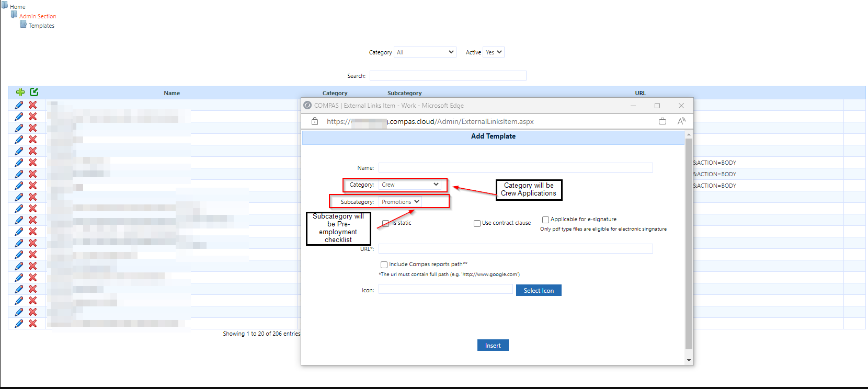Check Include Compas reports path option
The width and height of the screenshot is (868, 389).
click(x=384, y=265)
